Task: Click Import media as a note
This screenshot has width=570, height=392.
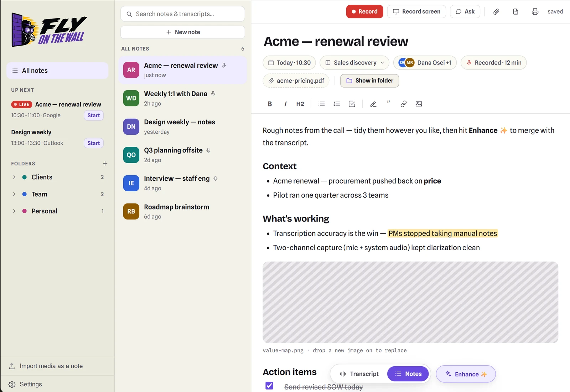Action: pyautogui.click(x=57, y=366)
